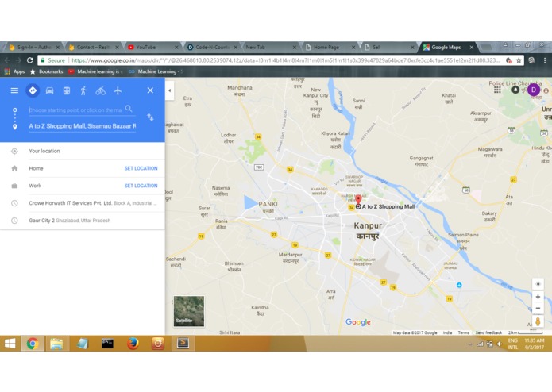The height and width of the screenshot is (392, 552).
Task: Open the Terms link at map bottom
Action: pos(463,332)
